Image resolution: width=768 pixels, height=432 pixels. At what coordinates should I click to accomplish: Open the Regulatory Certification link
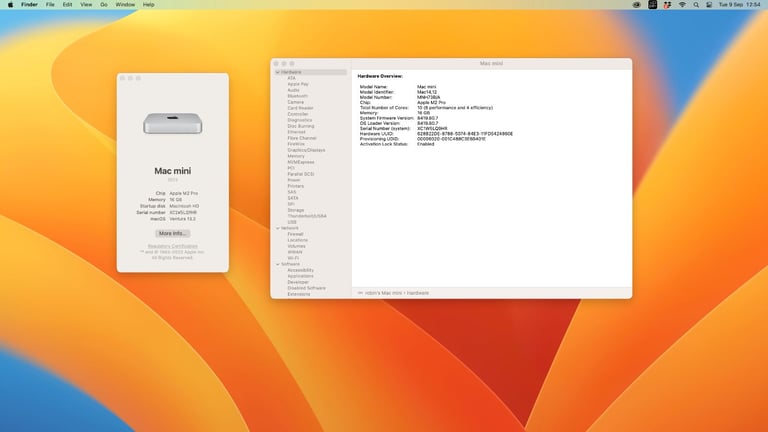[172, 246]
